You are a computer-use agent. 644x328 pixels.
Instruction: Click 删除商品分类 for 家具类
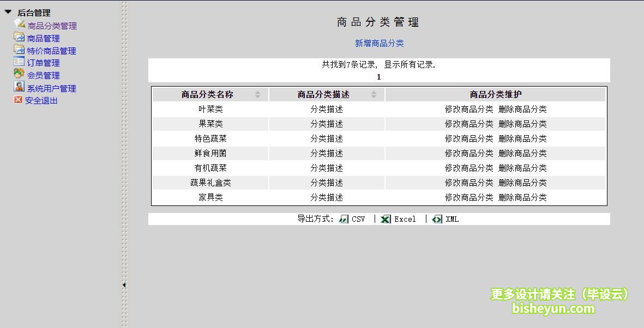coord(524,197)
